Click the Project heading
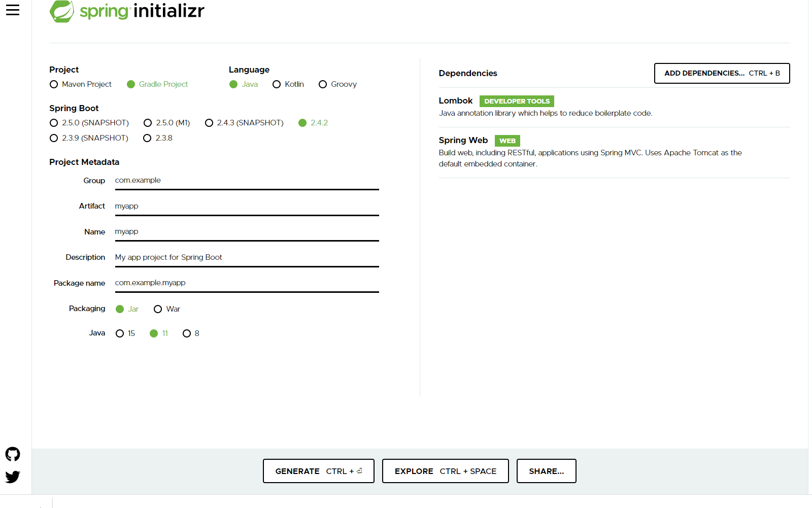Viewport: 812px width, 508px height. (x=64, y=70)
